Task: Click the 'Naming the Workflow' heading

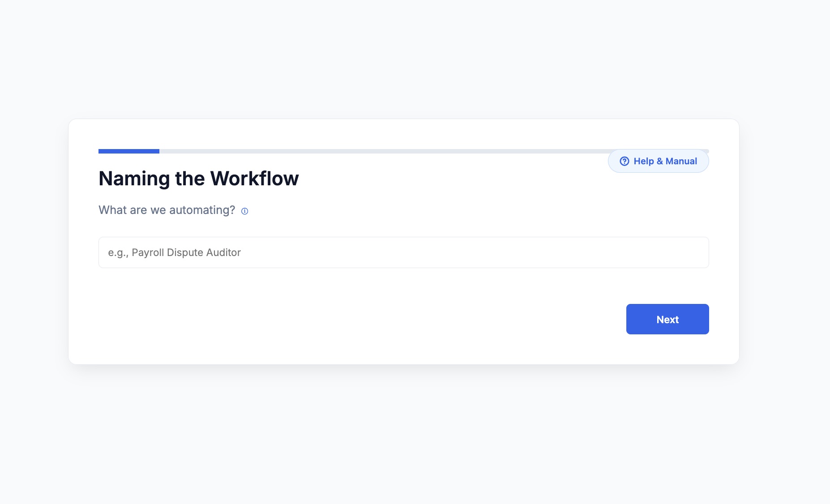Action: pyautogui.click(x=198, y=179)
